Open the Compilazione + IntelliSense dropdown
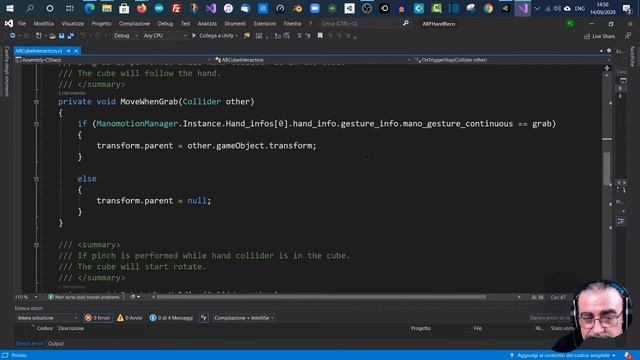Viewport: 640px width, 360px height. tap(244, 318)
